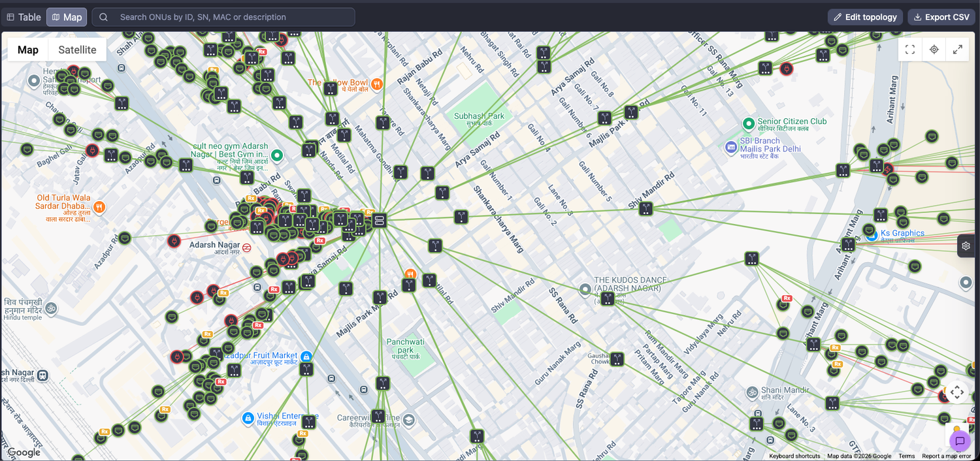Export the data with Export CSV
The width and height of the screenshot is (980, 461).
pos(941,17)
